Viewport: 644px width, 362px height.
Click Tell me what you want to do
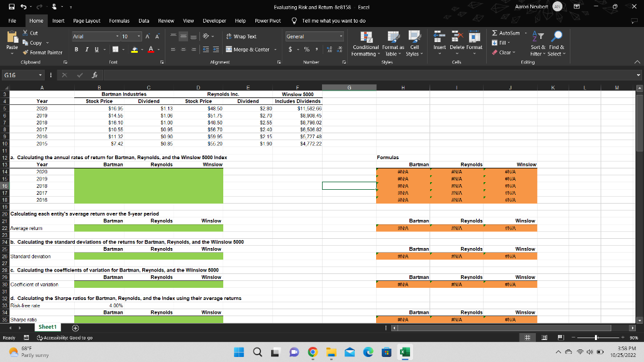pyautogui.click(x=333, y=21)
